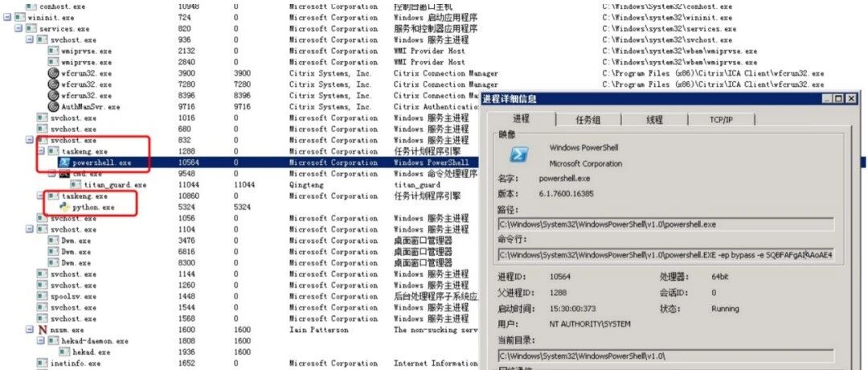Click the wfcrun32.exe icon with PID 8396
868x370 pixels.
coord(53,95)
